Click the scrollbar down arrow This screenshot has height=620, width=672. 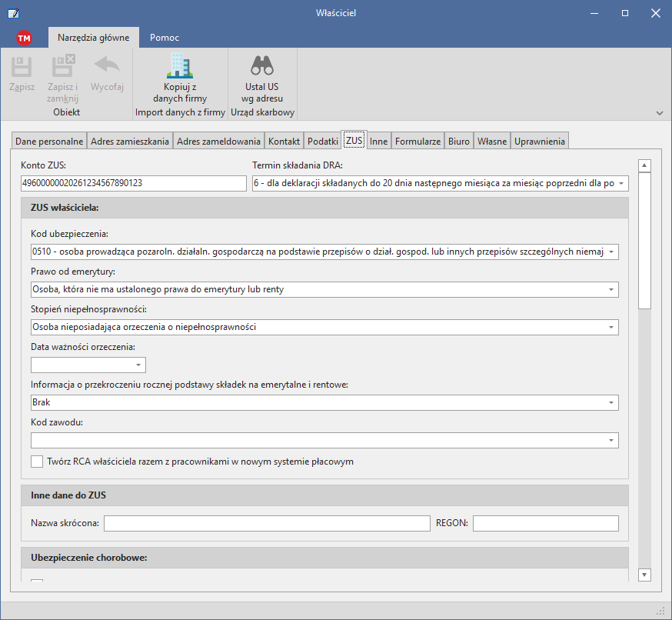(x=644, y=575)
